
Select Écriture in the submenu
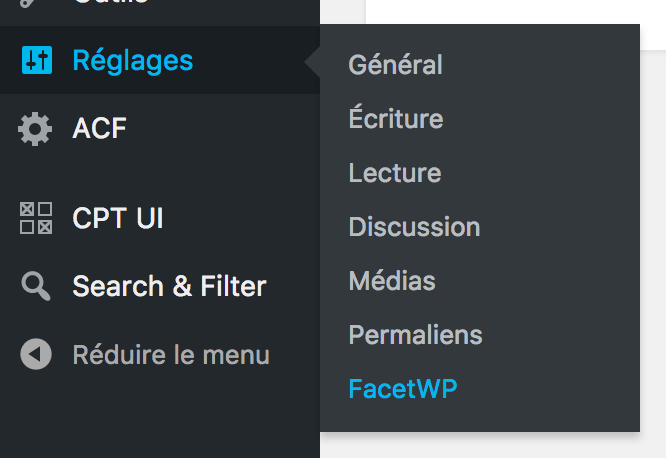pyautogui.click(x=395, y=119)
